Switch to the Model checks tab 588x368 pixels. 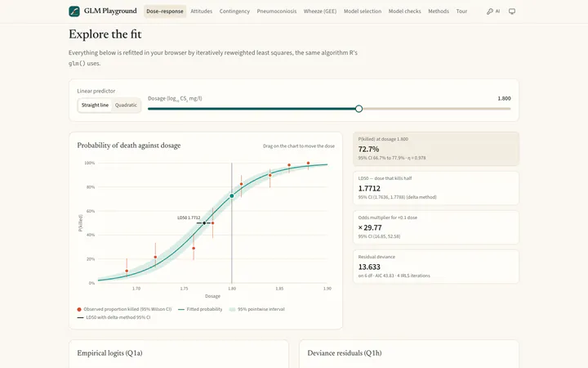click(404, 11)
